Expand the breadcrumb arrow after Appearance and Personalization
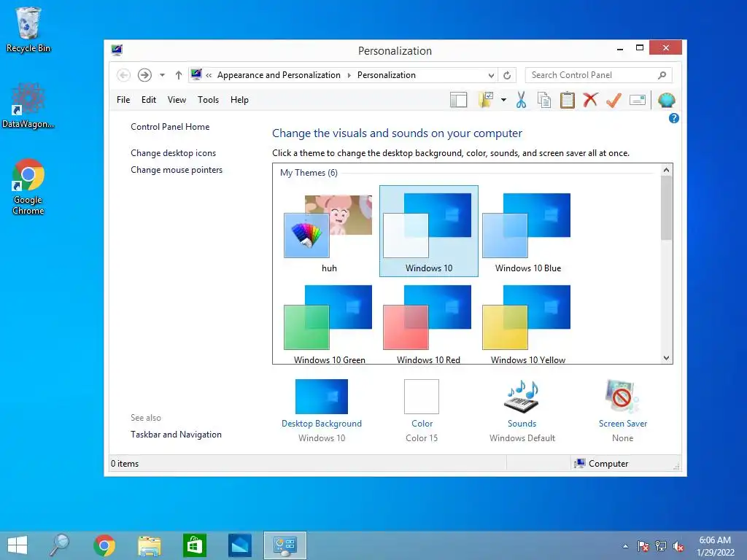 349,75
